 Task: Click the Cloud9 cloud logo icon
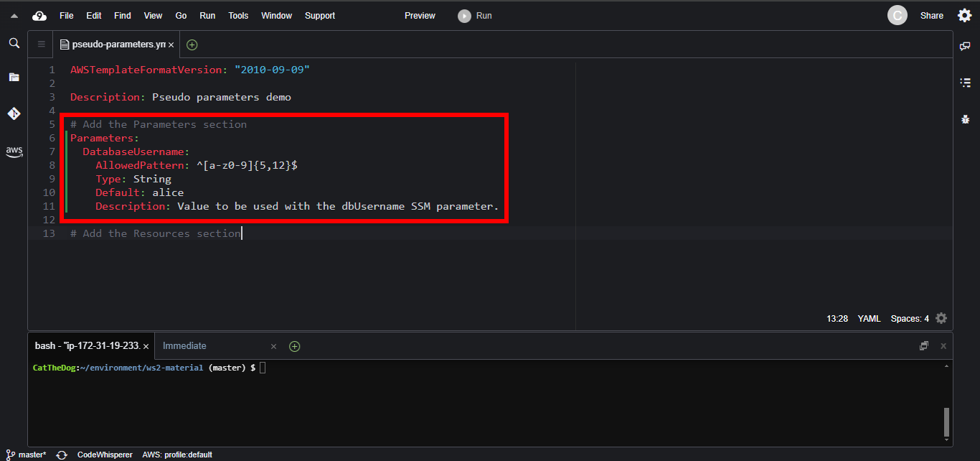point(39,16)
